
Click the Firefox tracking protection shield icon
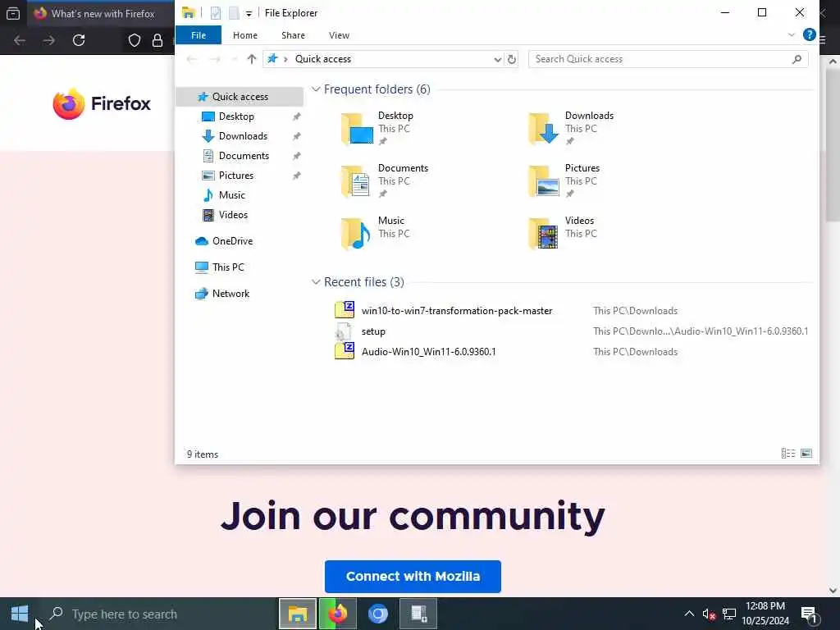click(134, 40)
